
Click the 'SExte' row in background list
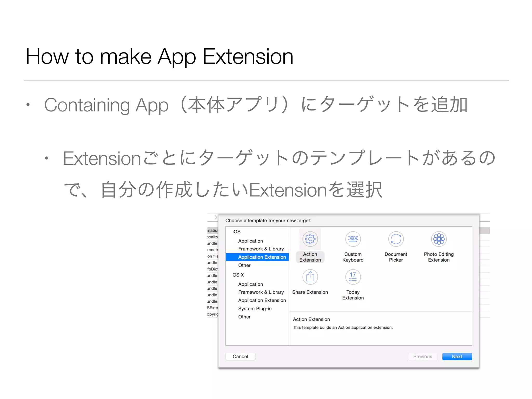(213, 308)
